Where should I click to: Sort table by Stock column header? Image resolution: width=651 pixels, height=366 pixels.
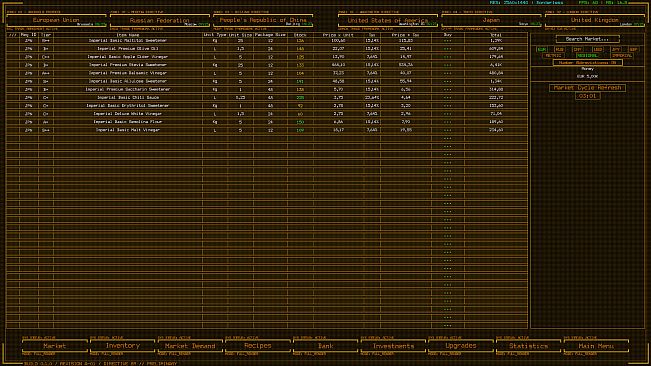[x=300, y=35]
